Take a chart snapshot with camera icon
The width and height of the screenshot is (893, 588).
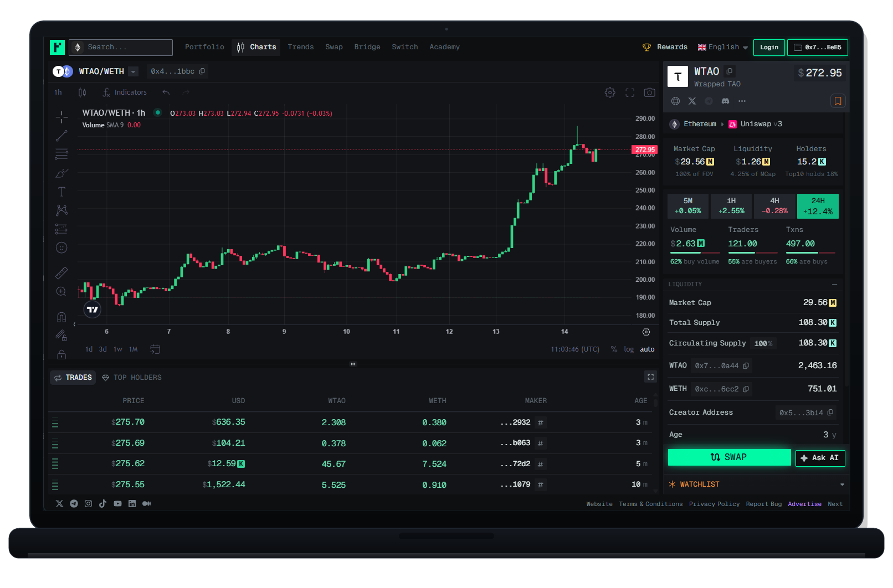650,92
